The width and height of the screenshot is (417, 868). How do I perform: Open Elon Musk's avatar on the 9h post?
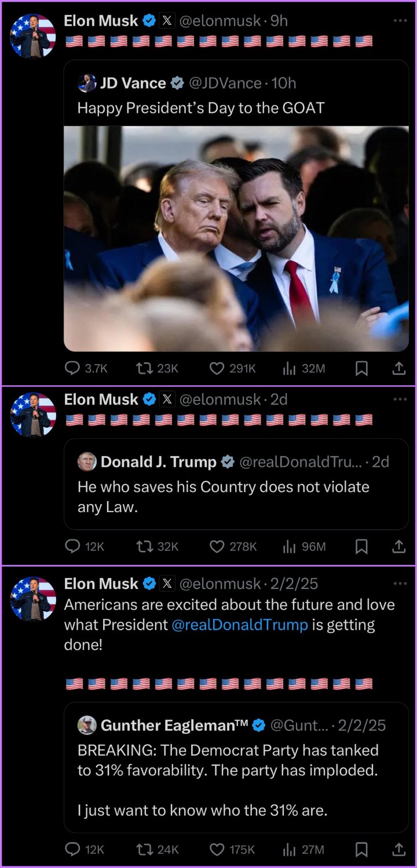[33, 36]
